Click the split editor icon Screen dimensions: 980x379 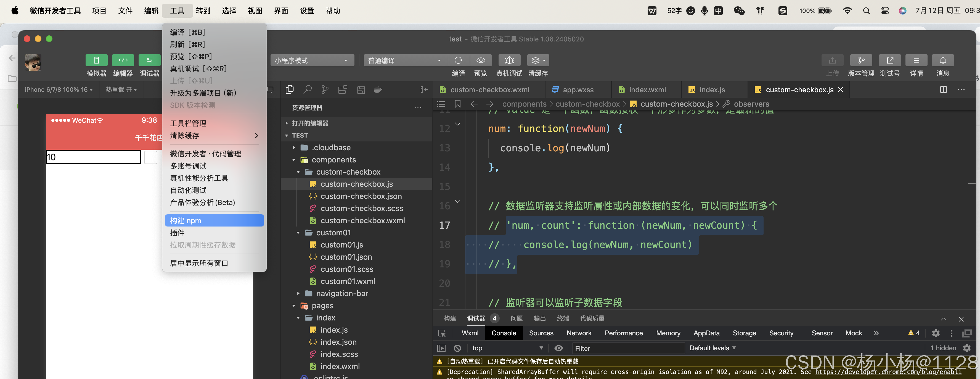point(944,90)
